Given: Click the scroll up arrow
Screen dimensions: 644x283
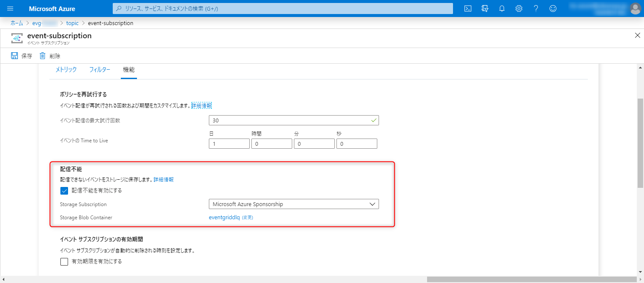Looking at the screenshot, I should coord(640,68).
